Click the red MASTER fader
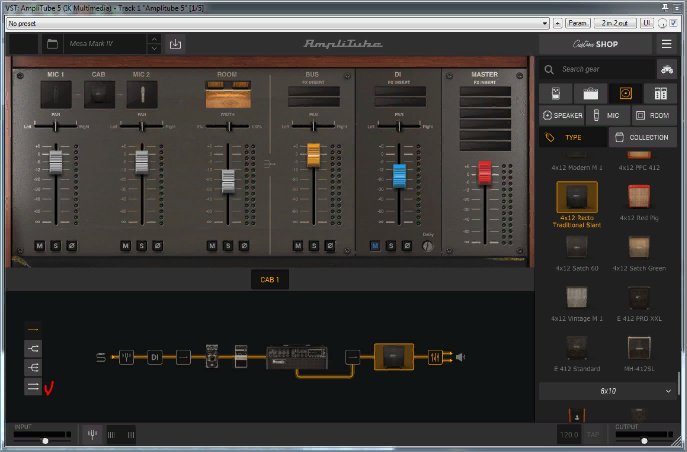The image size is (687, 452). [x=485, y=173]
